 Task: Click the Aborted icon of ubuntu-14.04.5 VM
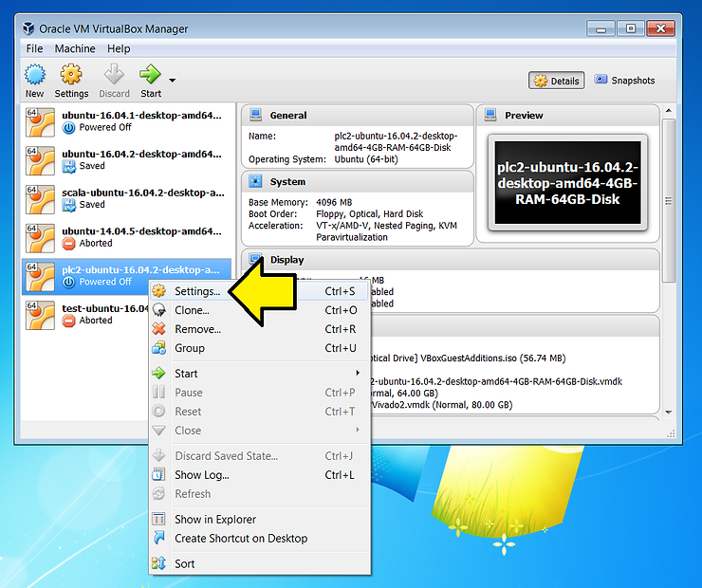pos(68,244)
